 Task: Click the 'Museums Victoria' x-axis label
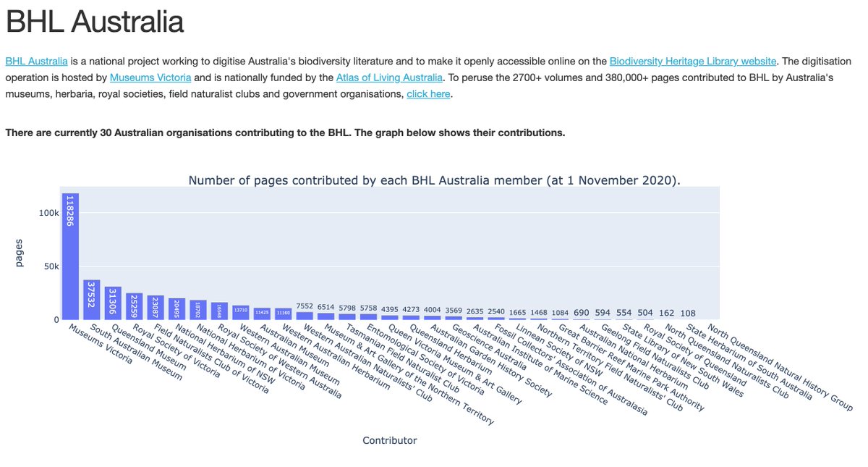(100, 344)
